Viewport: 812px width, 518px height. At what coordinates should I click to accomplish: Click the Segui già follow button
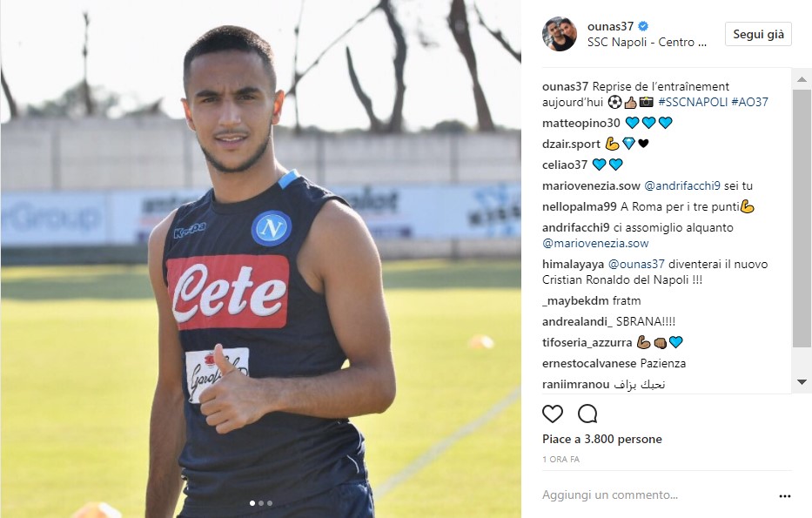click(x=758, y=34)
